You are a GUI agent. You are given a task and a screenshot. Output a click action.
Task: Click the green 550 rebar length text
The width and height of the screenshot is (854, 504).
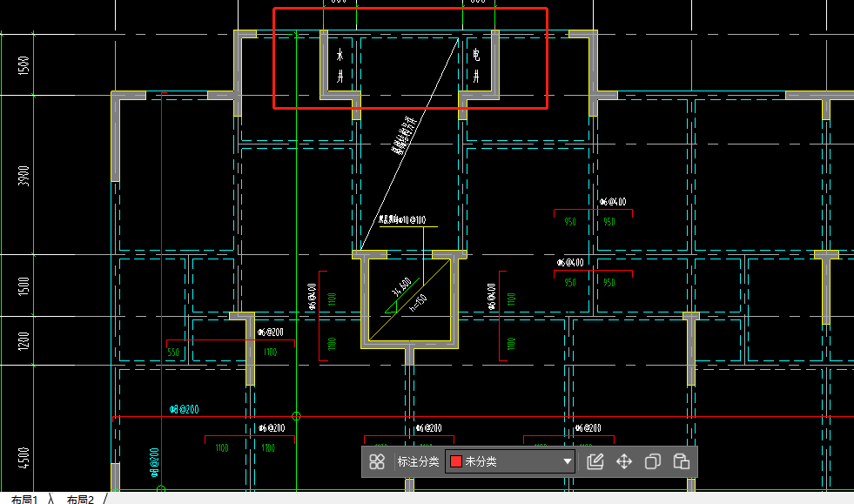(x=173, y=353)
